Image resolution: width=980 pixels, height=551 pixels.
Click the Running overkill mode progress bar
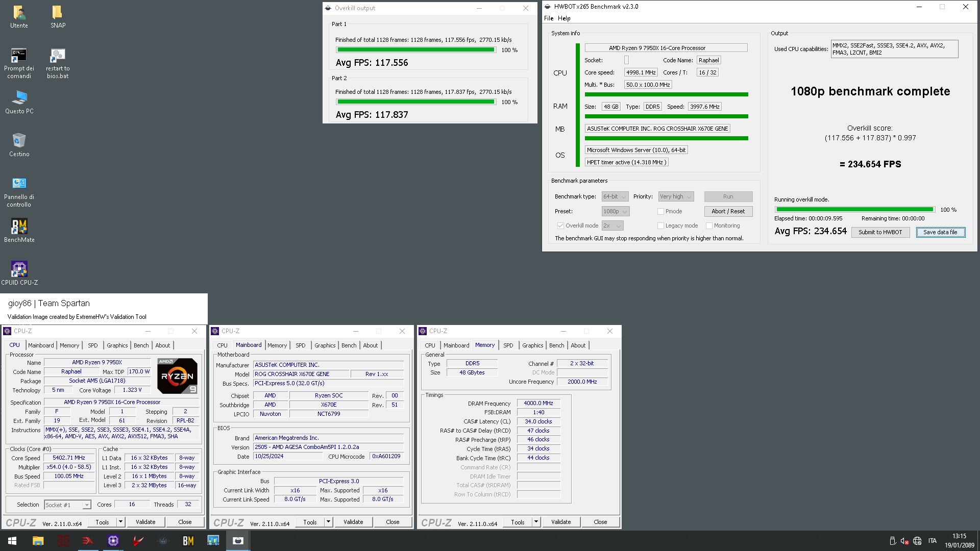(854, 210)
